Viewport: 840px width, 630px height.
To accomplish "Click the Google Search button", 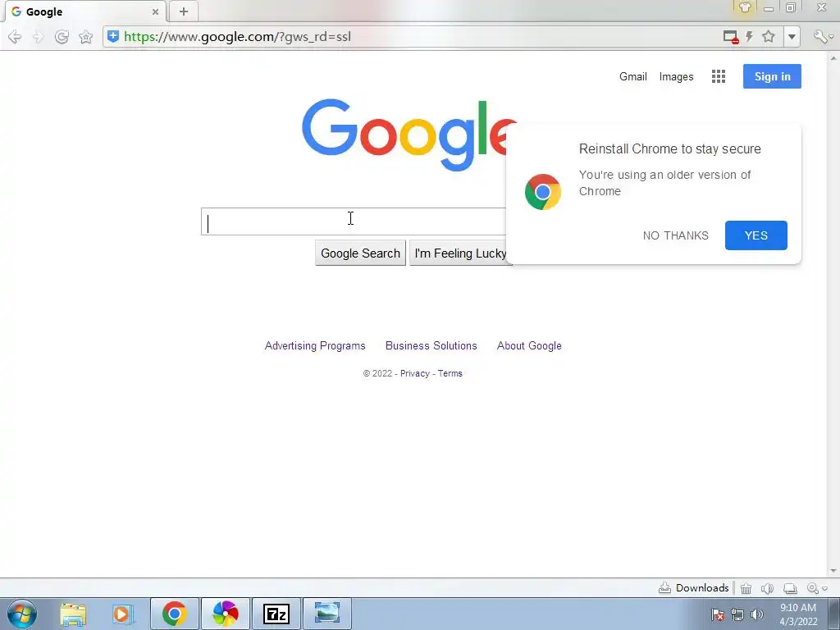I will tap(360, 253).
